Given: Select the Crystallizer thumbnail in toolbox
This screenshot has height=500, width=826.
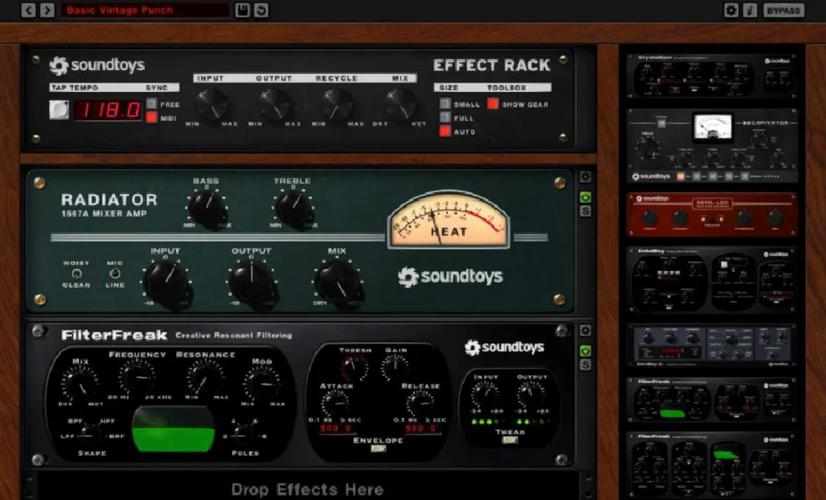Looking at the screenshot, I should click(712, 76).
